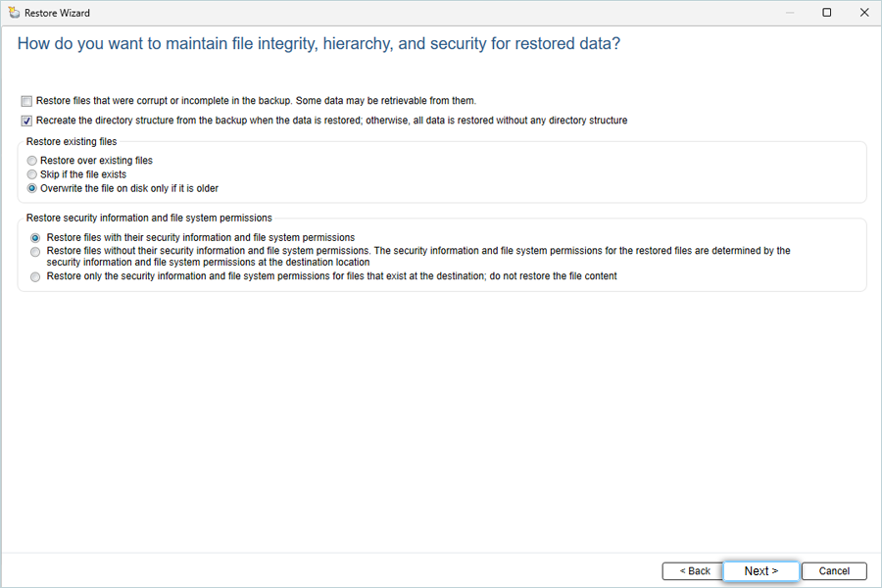Click the file integrity question heading
The image size is (882, 588).
[318, 44]
